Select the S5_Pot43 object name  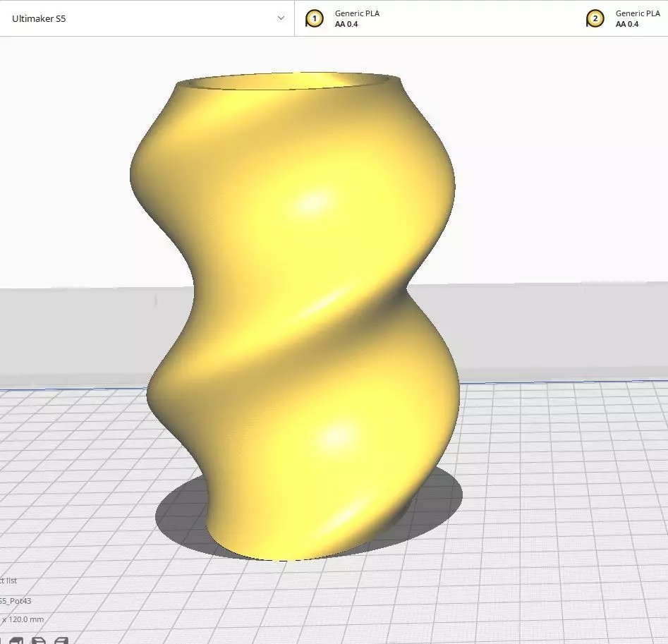point(16,601)
